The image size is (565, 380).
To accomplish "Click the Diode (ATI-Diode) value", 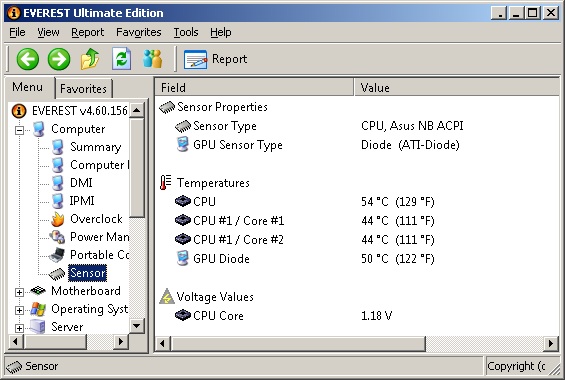I will pos(410,145).
